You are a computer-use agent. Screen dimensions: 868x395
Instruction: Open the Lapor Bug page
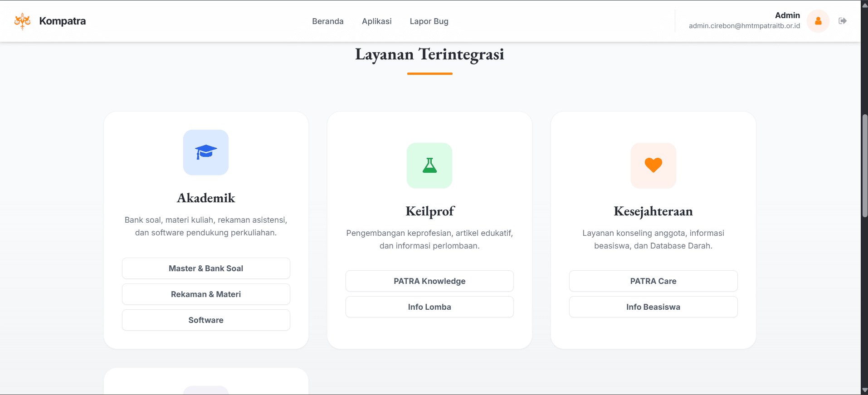[429, 21]
